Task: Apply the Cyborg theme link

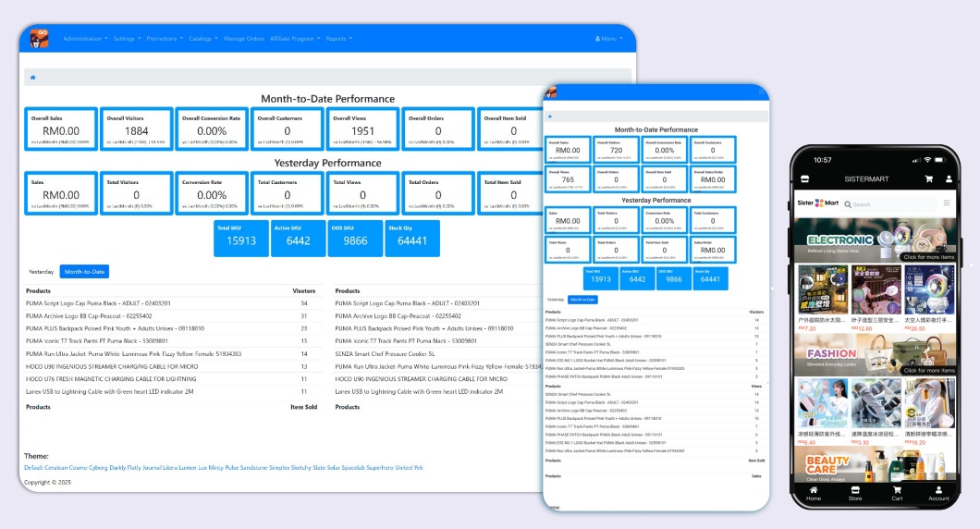Action: point(97,468)
